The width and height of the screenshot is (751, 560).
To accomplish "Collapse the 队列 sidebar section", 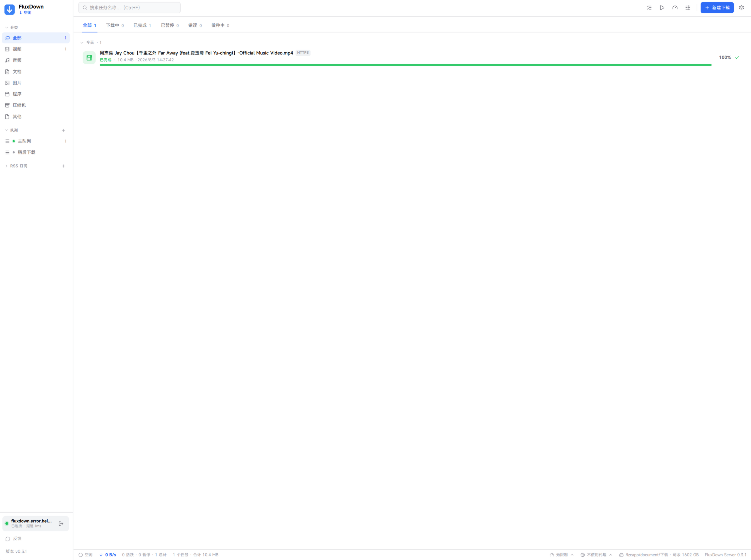I will click(7, 130).
